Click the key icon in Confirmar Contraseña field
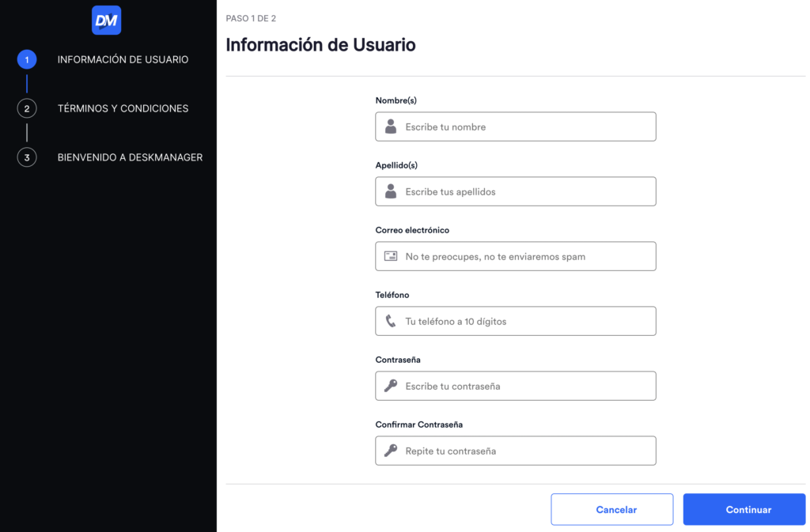The height and width of the screenshot is (532, 810). coord(391,450)
